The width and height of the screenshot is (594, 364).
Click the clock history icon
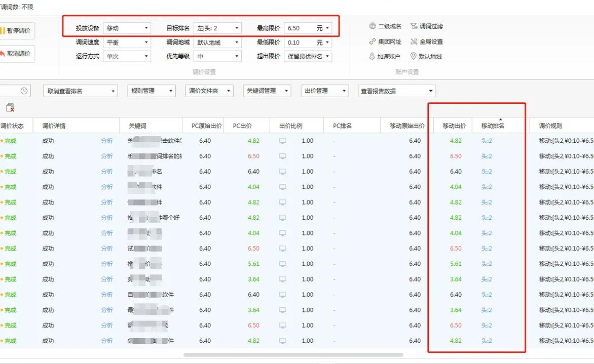point(23,91)
